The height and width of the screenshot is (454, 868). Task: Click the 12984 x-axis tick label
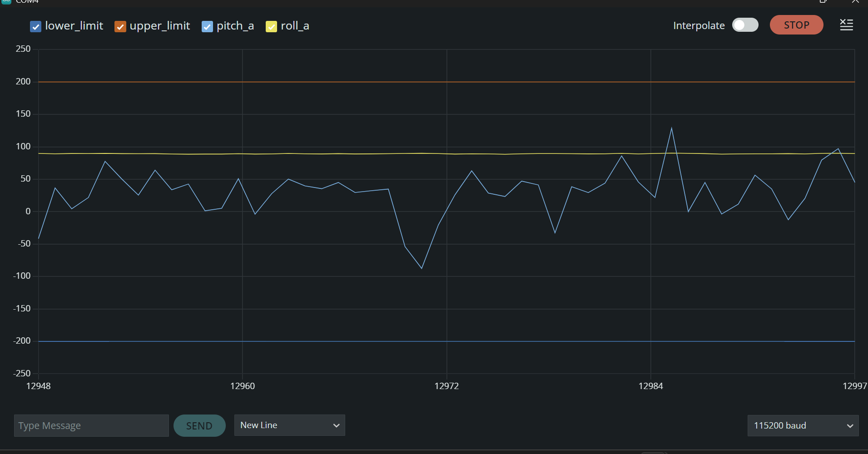pyautogui.click(x=650, y=386)
